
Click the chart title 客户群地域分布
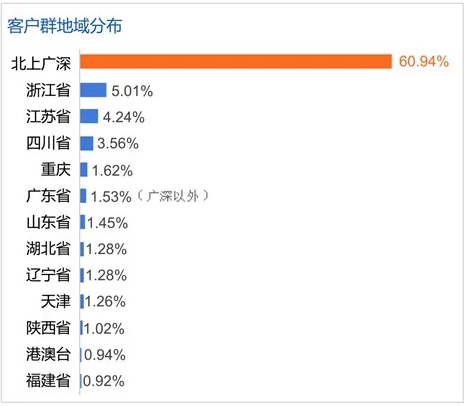coord(65,26)
